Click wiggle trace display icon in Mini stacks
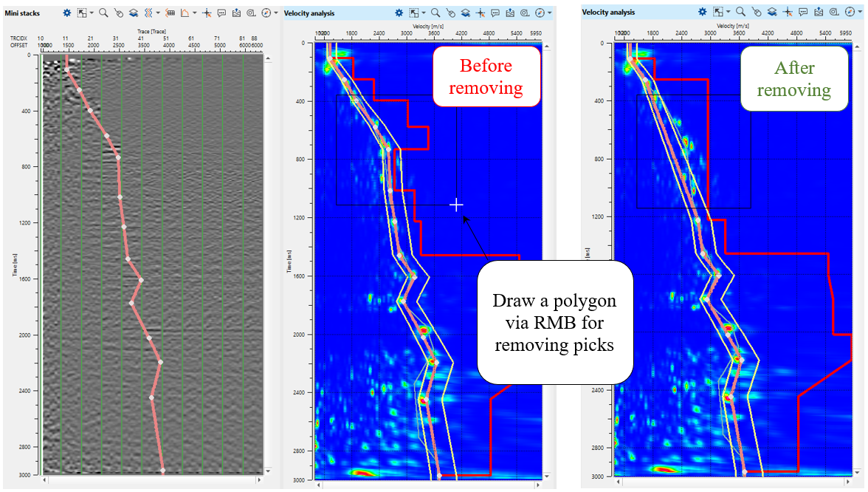 [148, 13]
